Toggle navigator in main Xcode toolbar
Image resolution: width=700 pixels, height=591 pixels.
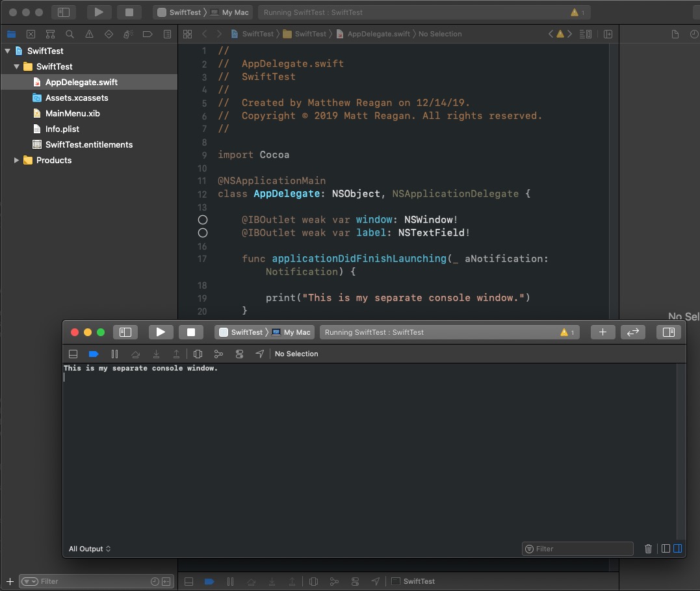[64, 12]
